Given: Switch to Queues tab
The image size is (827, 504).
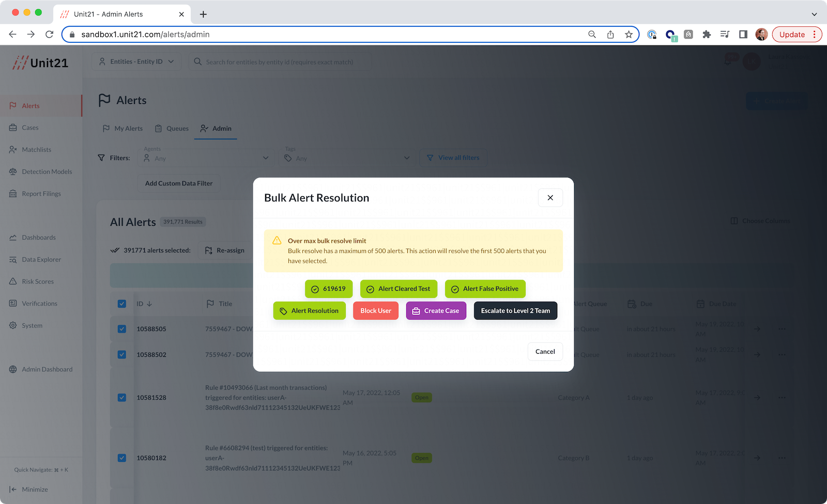Looking at the screenshot, I should (x=172, y=129).
